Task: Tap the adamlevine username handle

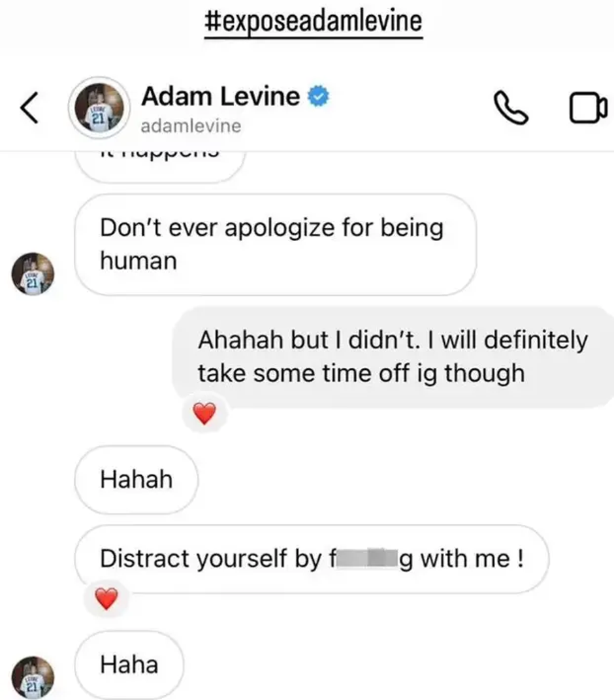Action: click(191, 126)
